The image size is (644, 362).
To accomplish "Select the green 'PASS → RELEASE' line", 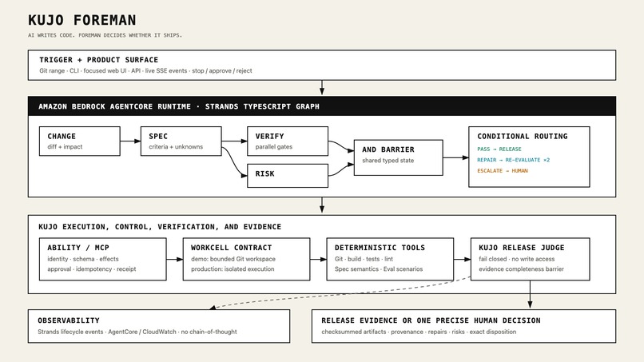I will (x=499, y=149).
